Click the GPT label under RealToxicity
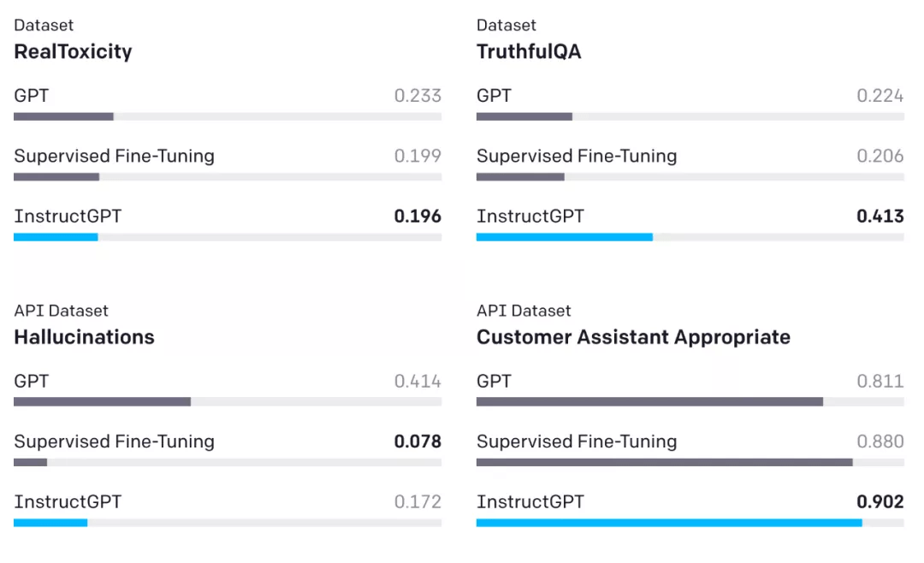Image resolution: width=924 pixels, height=563 pixels. tap(32, 96)
